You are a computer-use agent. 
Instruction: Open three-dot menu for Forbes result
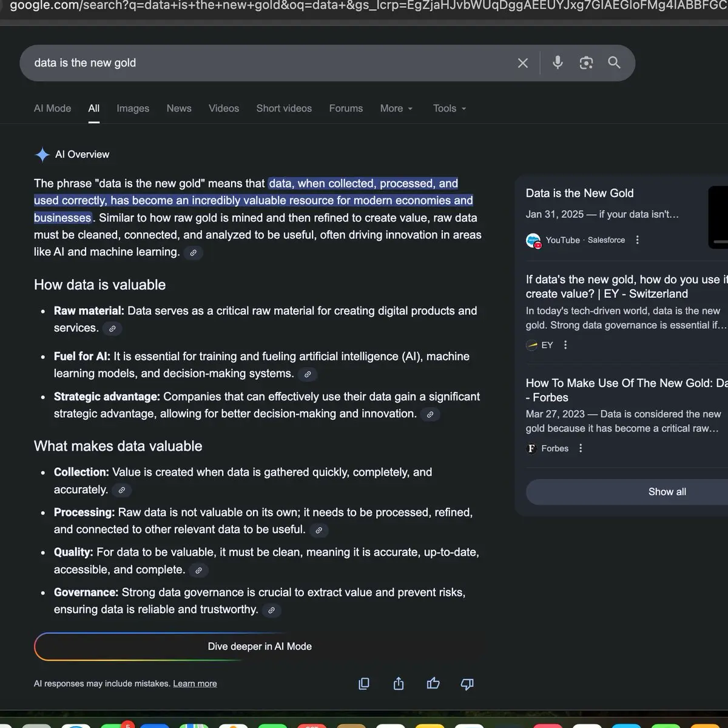click(x=581, y=448)
